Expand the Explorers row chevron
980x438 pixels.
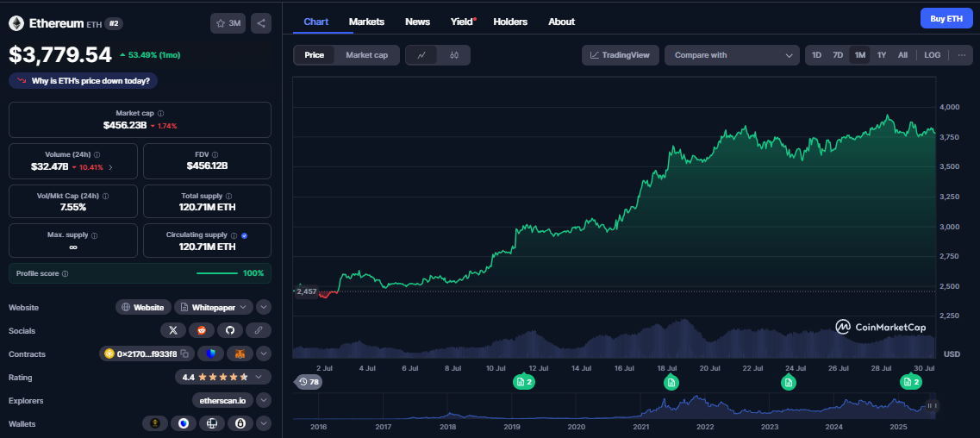[x=264, y=401]
